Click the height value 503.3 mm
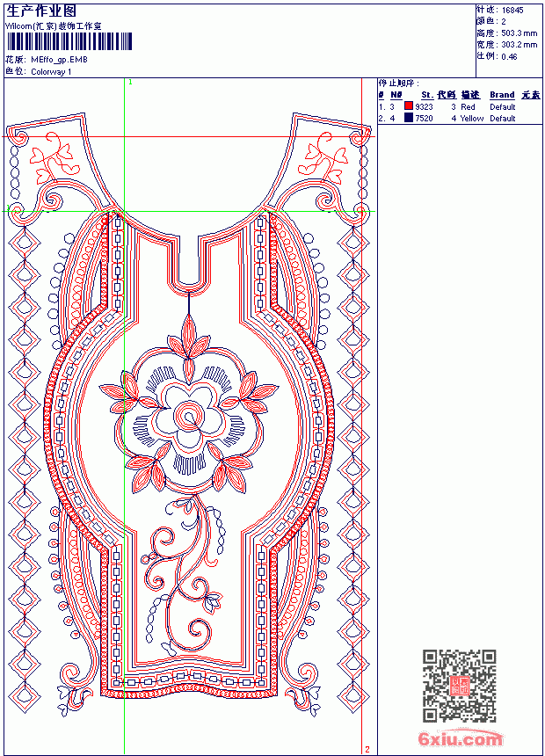The image size is (545, 756). click(519, 33)
